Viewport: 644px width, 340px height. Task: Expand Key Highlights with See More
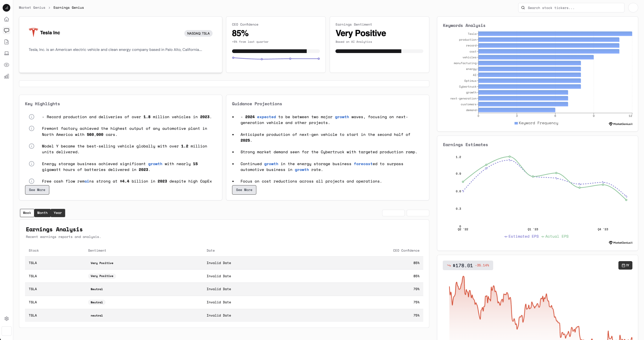(37, 190)
